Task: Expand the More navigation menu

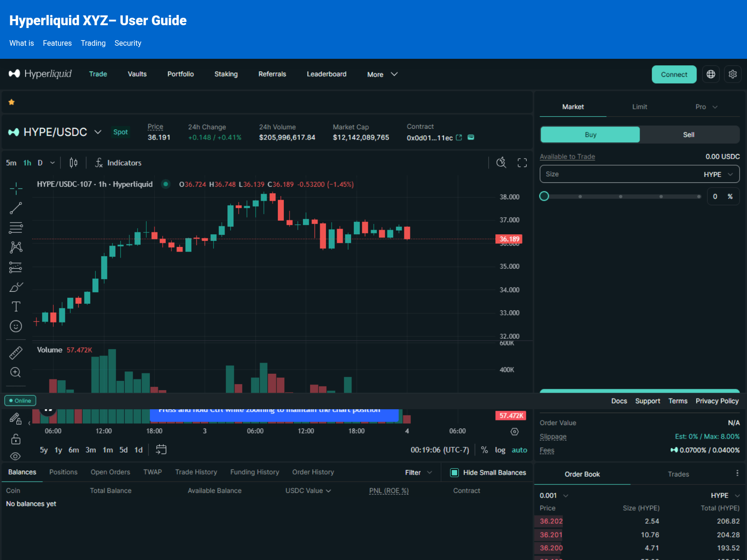Action: pos(382,74)
